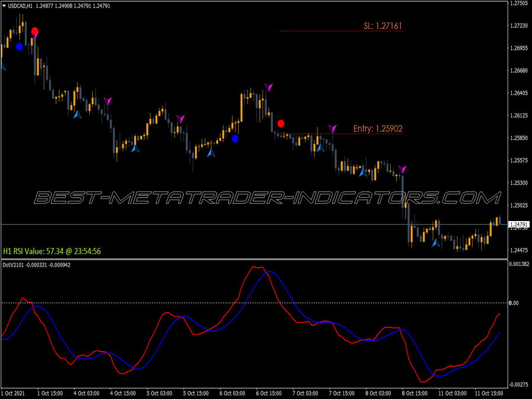532x399 pixels.
Task: Click the 1.25300 price axis label
Action: coord(519,183)
